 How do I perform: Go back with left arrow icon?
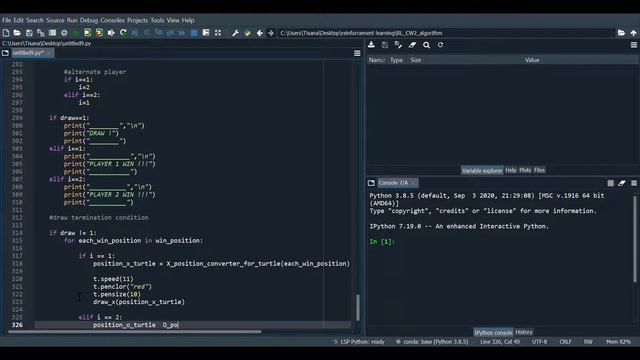pos(260,33)
